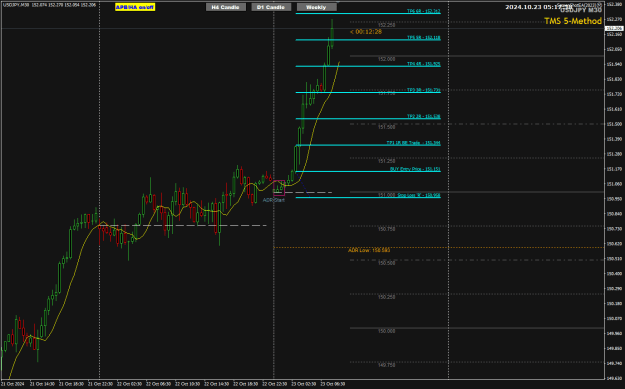Image resolution: width=625 pixels, height=389 pixels.
Task: Click the current price tag on price axis
Action: pyautogui.click(x=614, y=29)
